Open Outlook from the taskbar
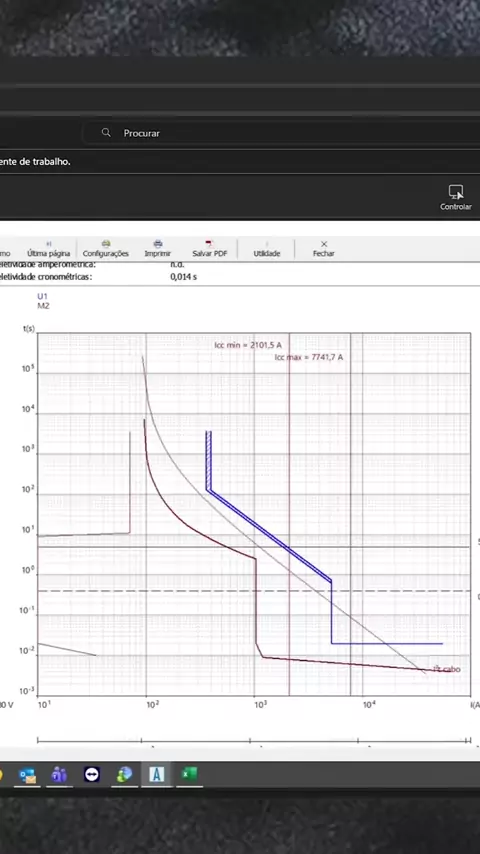Screen dimensions: 480x854 click(x=27, y=774)
